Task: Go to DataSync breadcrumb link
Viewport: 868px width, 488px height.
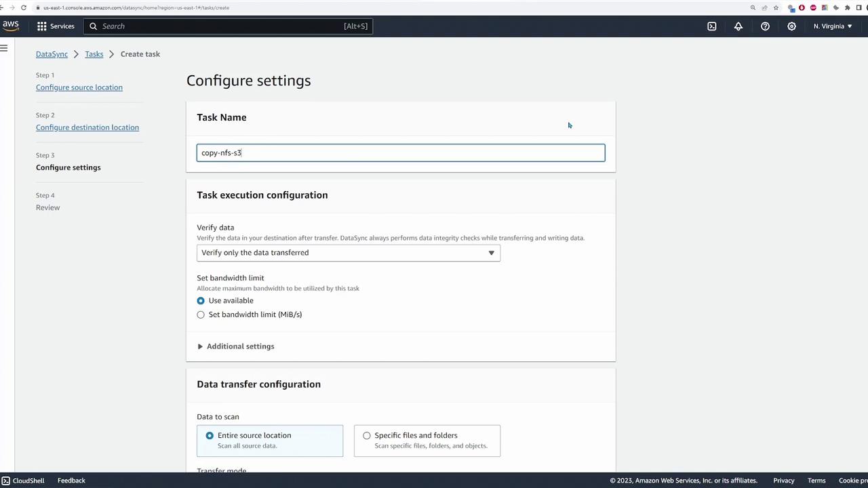Action: point(52,54)
